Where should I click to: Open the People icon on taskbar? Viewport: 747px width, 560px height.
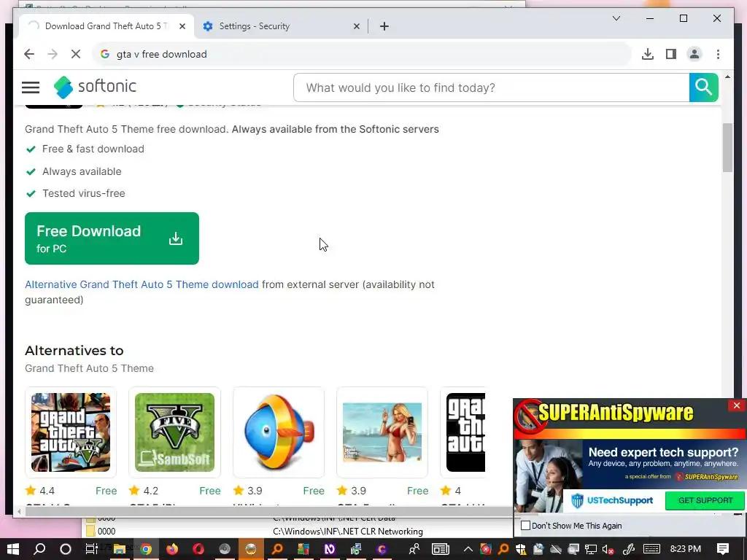(x=414, y=549)
